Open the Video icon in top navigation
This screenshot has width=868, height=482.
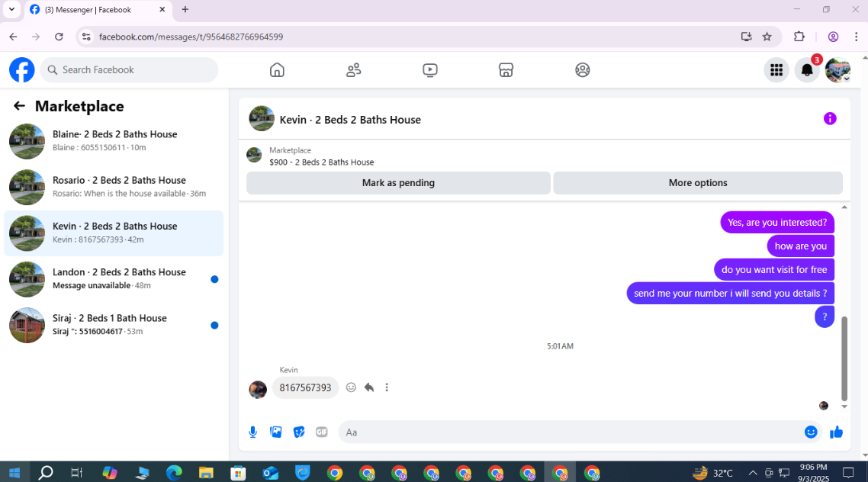coord(430,69)
